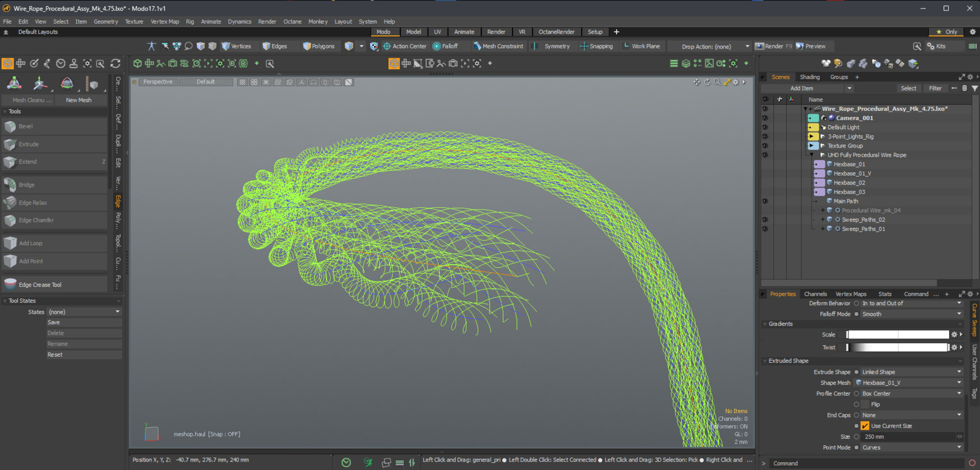Click the Twist gradient bar
The image size is (980, 470).
pos(897,347)
